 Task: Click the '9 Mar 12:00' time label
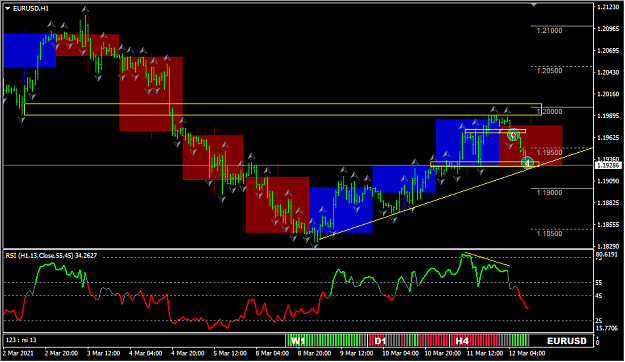[357, 353]
